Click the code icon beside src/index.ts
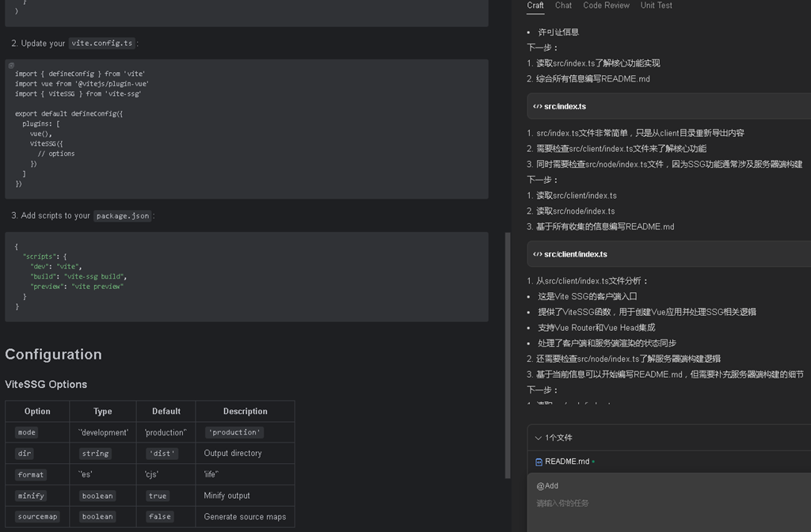 click(x=538, y=107)
